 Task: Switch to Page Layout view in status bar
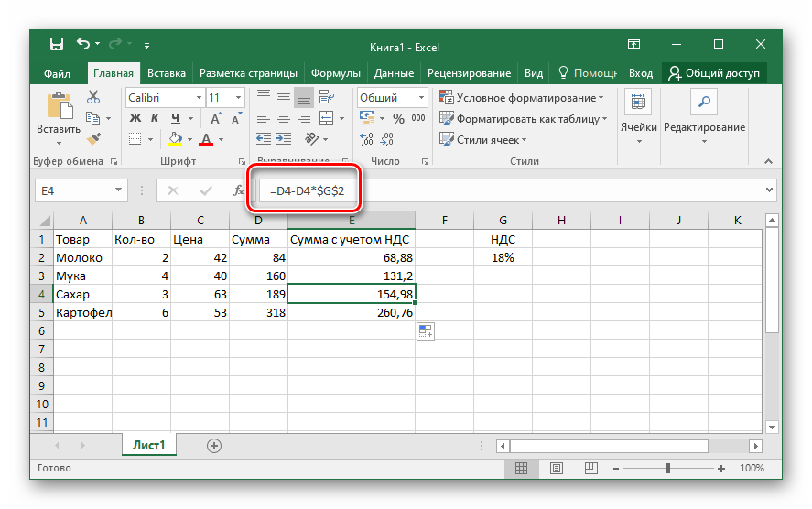pos(556,468)
